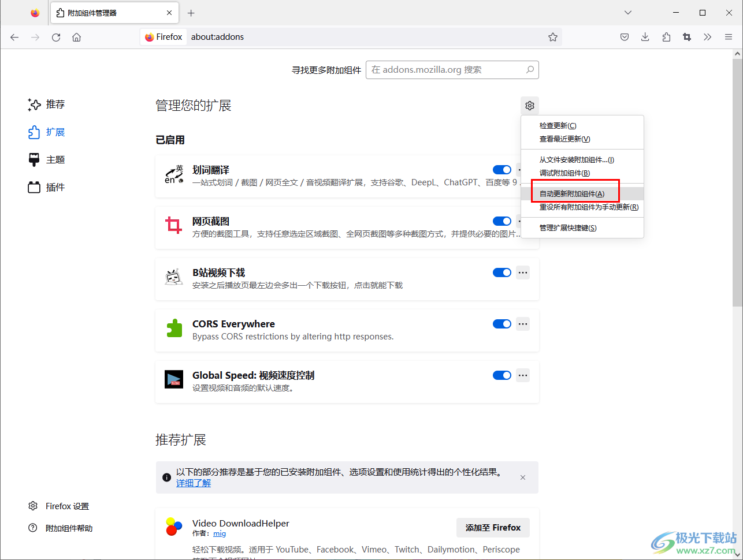Click the B站视频下载 extension icon
743x560 pixels.
coord(174,277)
